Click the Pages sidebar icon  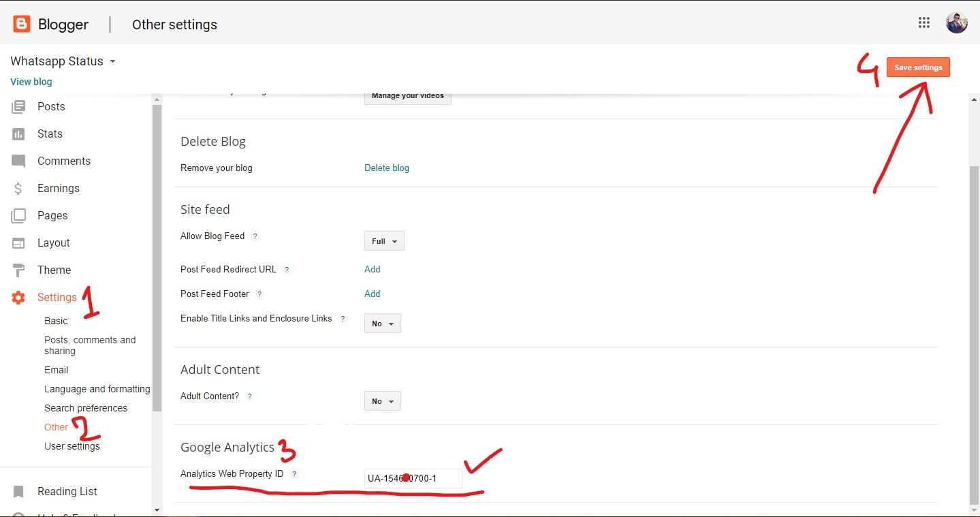[x=18, y=216]
